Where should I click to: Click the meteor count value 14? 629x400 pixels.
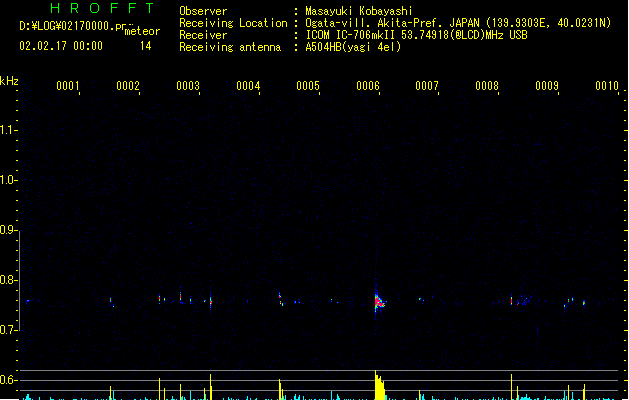[146, 46]
